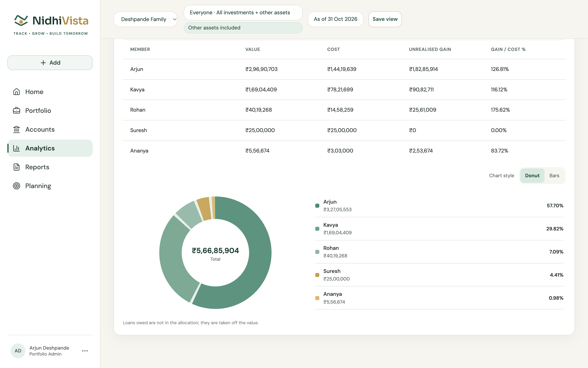Click the donut chart total ₹5,66,85,904
588x368 pixels.
215,250
